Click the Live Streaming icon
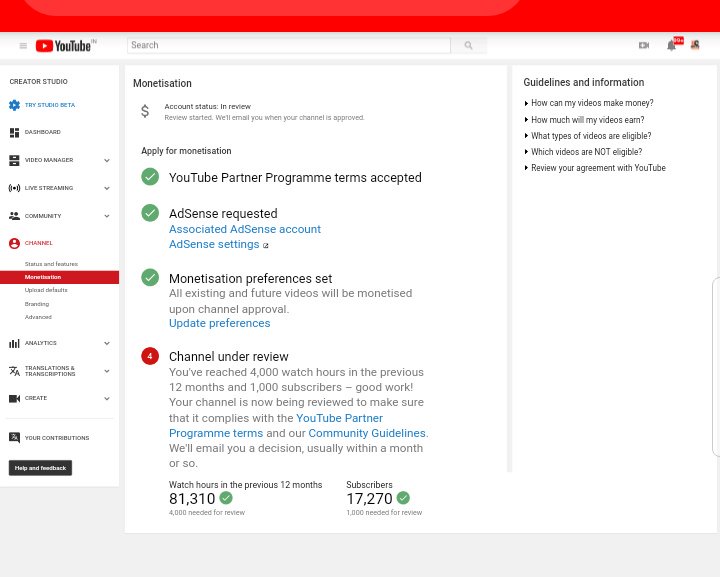The height and width of the screenshot is (577, 720). tap(14, 188)
